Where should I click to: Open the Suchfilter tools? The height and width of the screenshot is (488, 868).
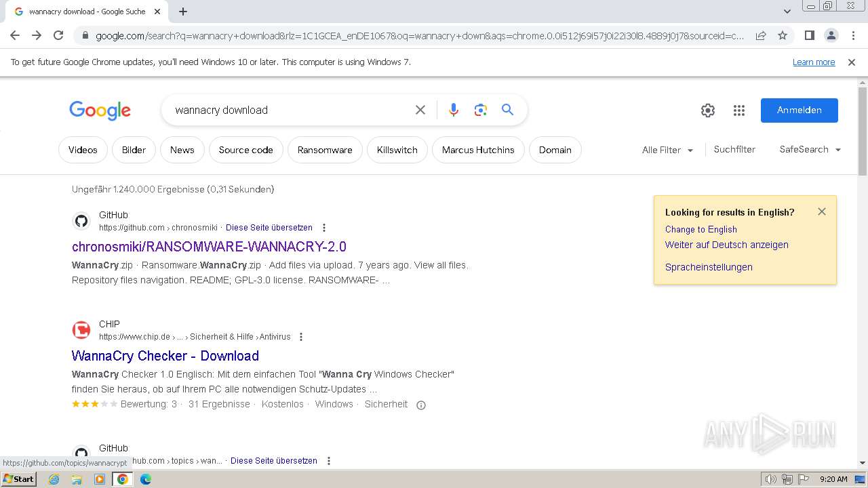pos(734,149)
